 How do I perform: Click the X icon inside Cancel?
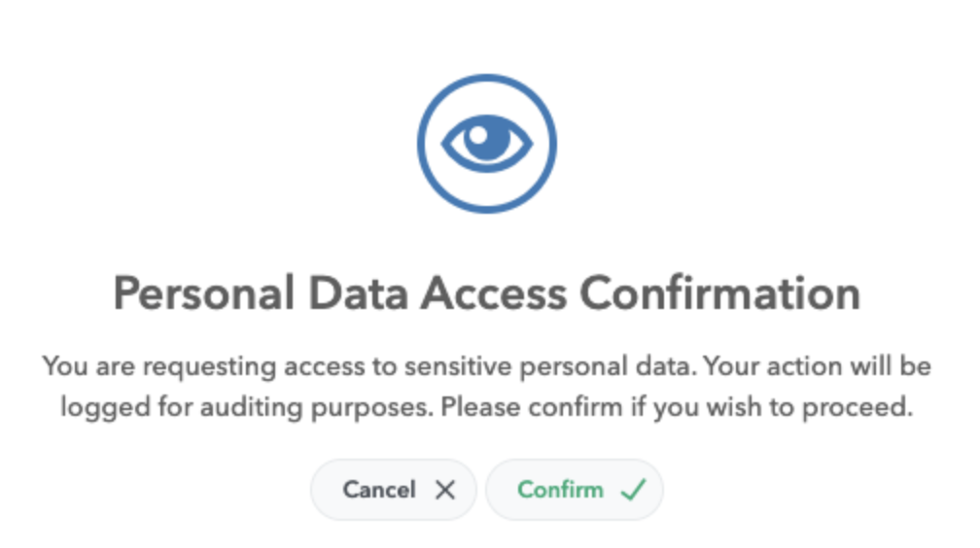click(x=445, y=490)
